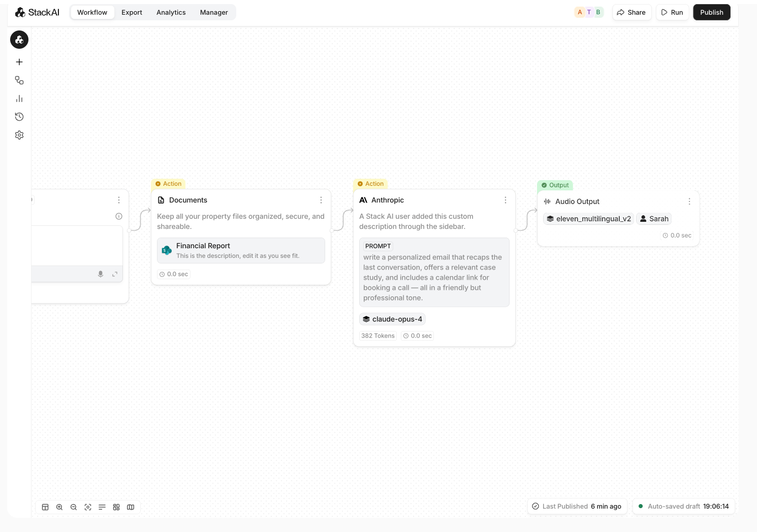The image size is (757, 532).
Task: Open the Anthropic node three-dot menu
Action: (x=506, y=200)
